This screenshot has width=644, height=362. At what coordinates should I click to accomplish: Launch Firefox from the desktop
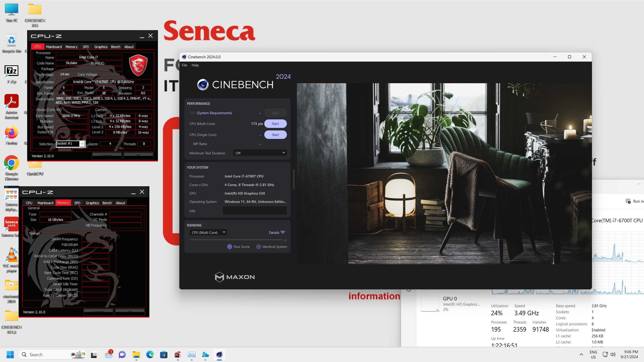click(12, 136)
